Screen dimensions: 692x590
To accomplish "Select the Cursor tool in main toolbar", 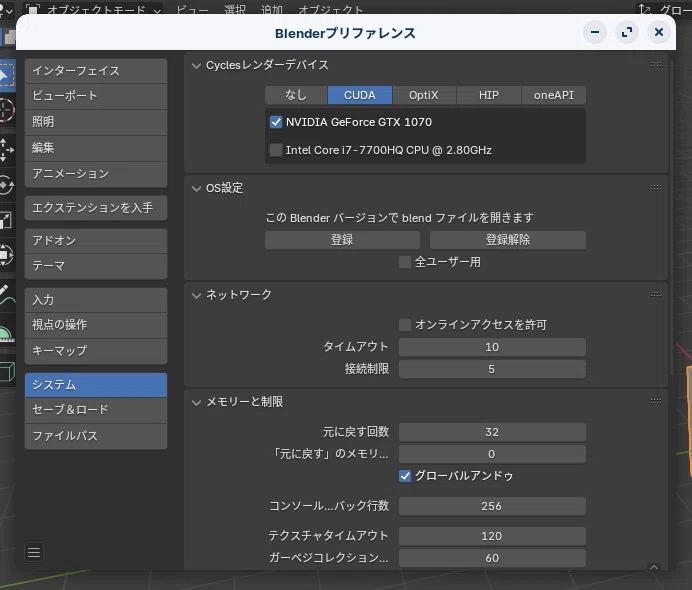I will (x=7, y=110).
